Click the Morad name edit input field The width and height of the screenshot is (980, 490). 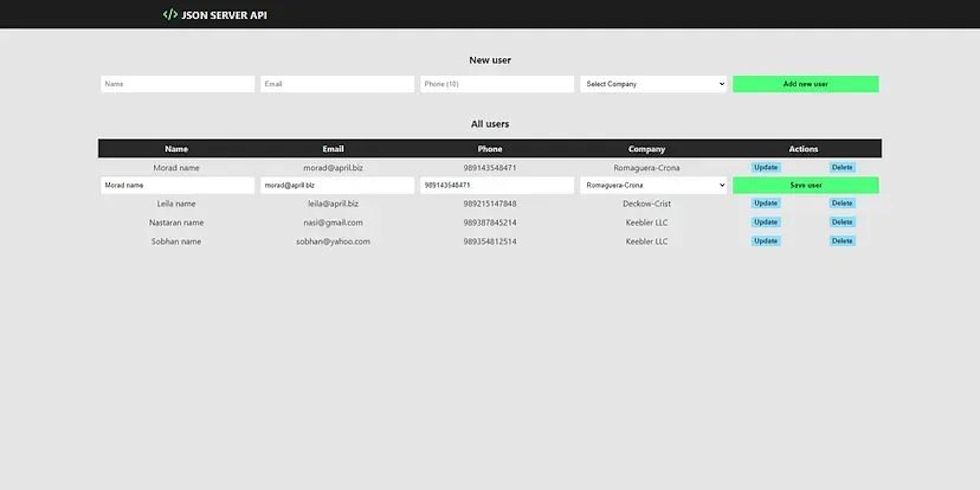pos(177,185)
